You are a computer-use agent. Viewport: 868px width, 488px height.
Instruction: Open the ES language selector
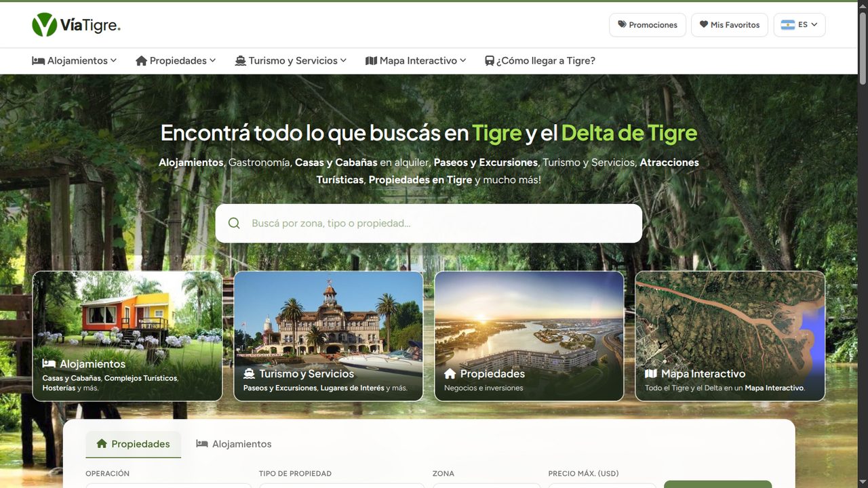pyautogui.click(x=800, y=24)
